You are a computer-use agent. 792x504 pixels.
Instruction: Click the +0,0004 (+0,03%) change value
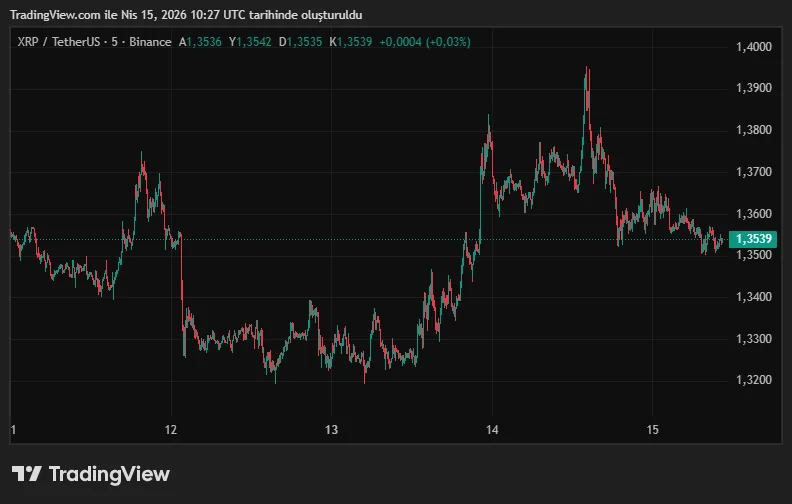pyautogui.click(x=425, y=42)
